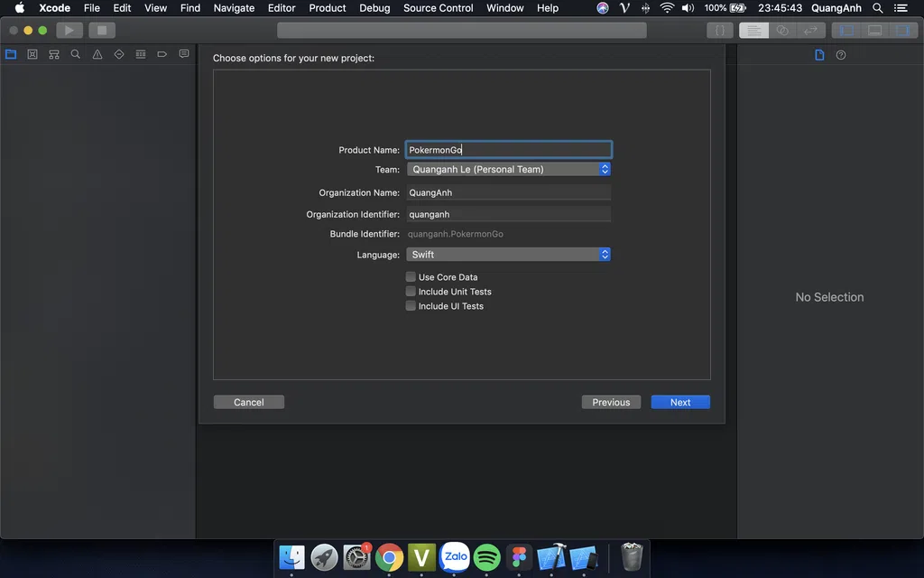
Task: Click the Organization Identifier field
Action: [x=509, y=214]
